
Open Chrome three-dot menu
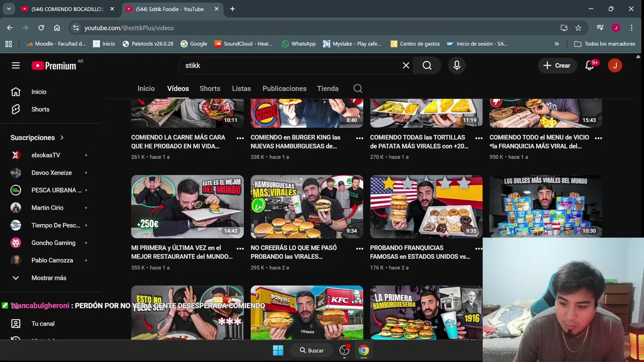[631, 28]
